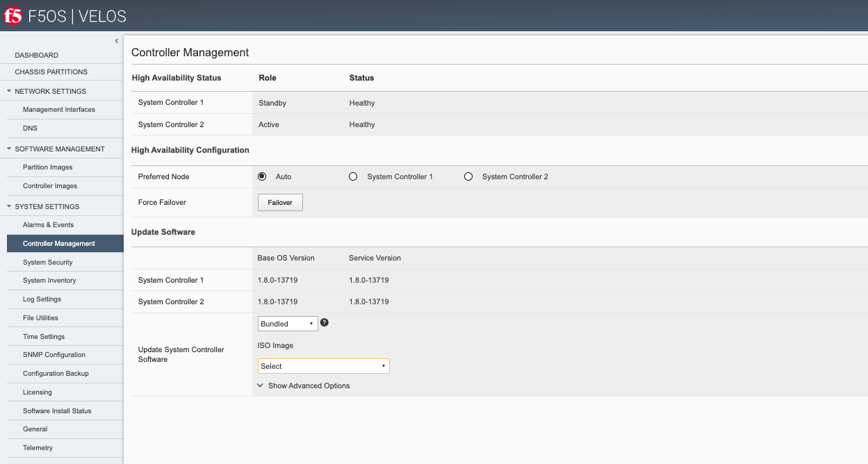Collapse the Software Management section

coord(9,149)
